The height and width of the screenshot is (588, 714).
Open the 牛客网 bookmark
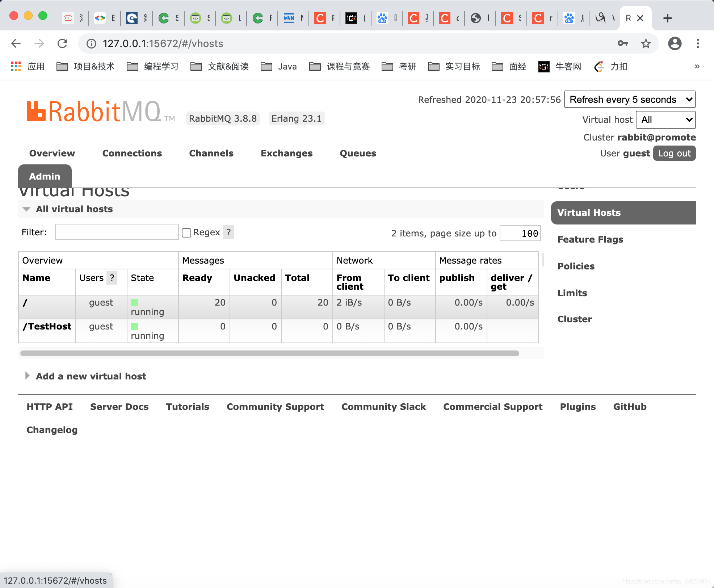point(560,66)
